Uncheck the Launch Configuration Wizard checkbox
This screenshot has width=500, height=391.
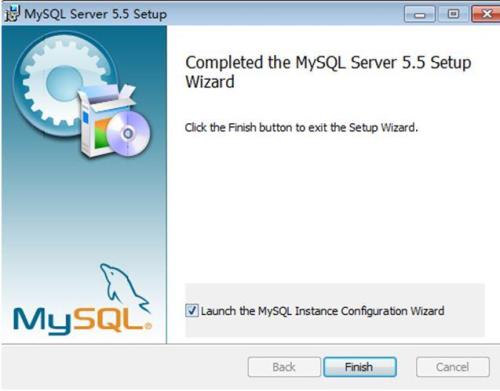(192, 310)
